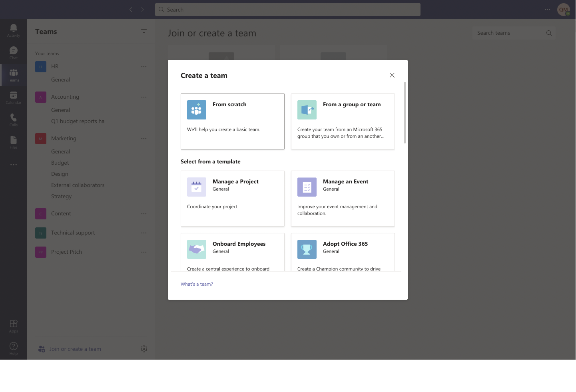Image resolution: width=576 pixels, height=392 pixels.
Task: Click the top Search box
Action: tap(288, 10)
